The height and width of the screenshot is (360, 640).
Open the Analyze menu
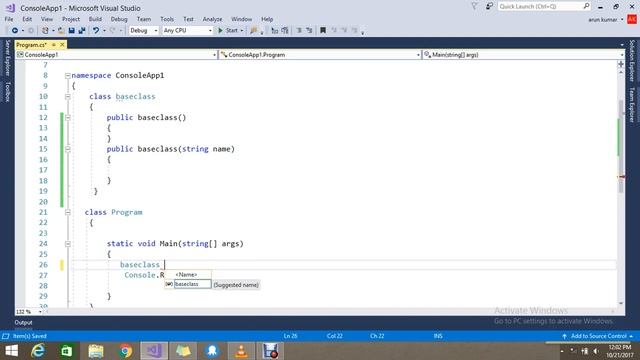click(x=212, y=19)
